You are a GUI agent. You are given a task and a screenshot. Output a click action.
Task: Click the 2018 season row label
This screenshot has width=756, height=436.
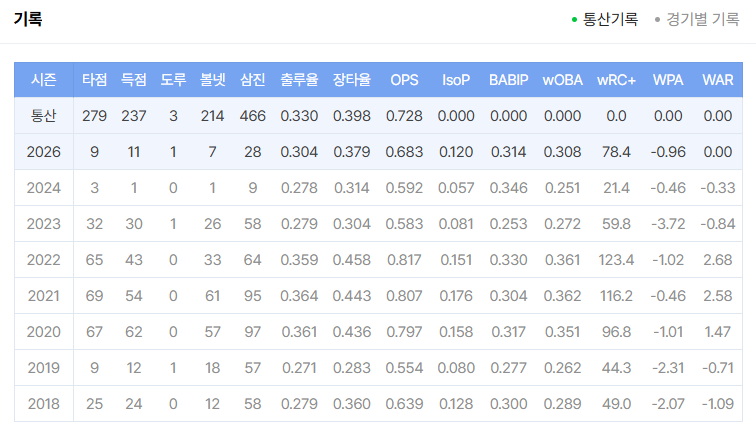(x=44, y=404)
